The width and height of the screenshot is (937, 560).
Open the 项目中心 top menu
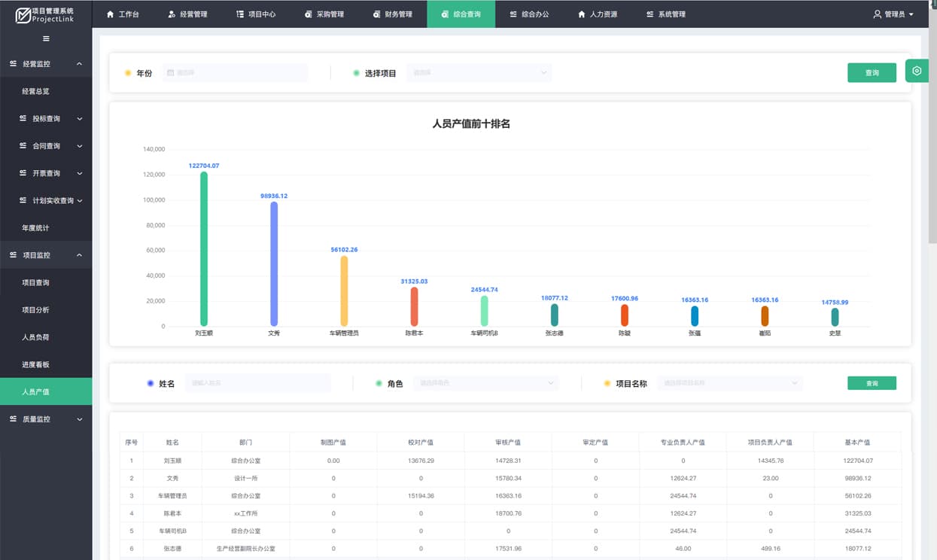[x=256, y=14]
